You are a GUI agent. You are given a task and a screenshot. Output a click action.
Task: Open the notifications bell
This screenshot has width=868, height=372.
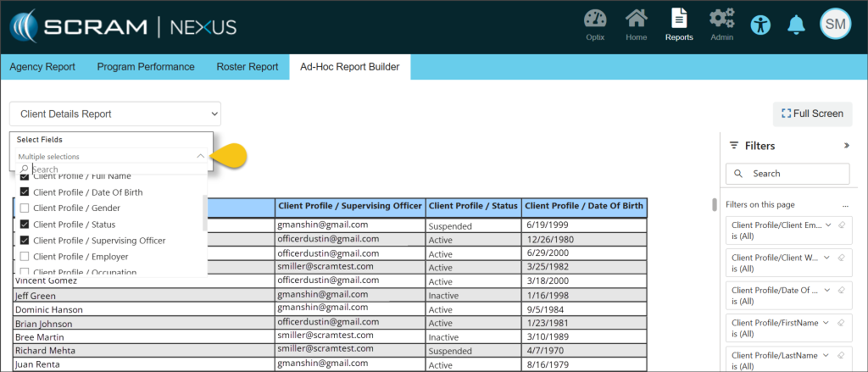(x=795, y=25)
